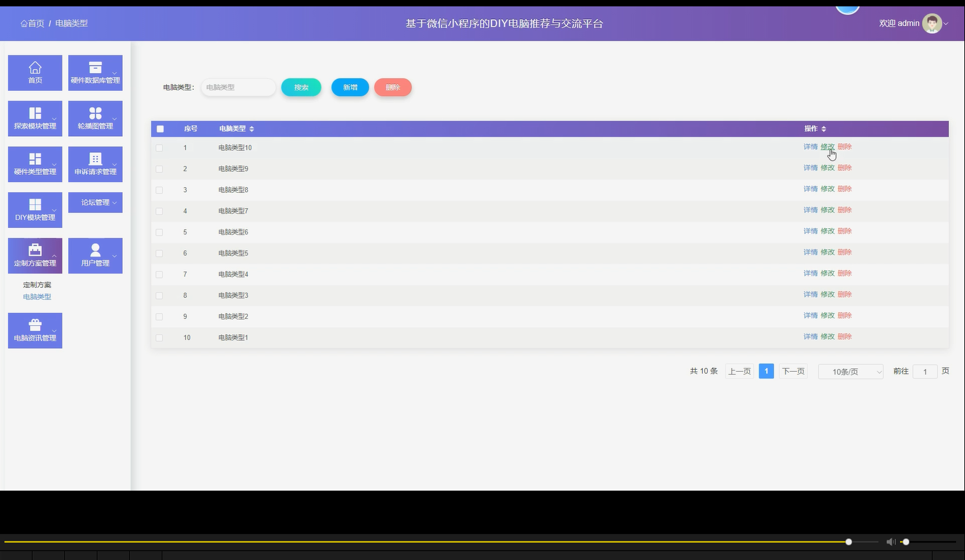Click 修改 for 电脑类型10
This screenshot has width=965, height=560.
pyautogui.click(x=828, y=147)
